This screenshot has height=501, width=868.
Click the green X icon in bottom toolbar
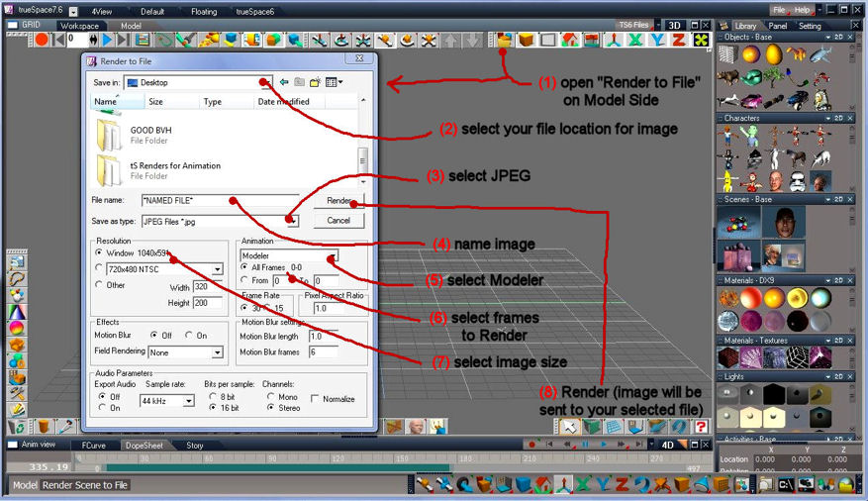[582, 485]
